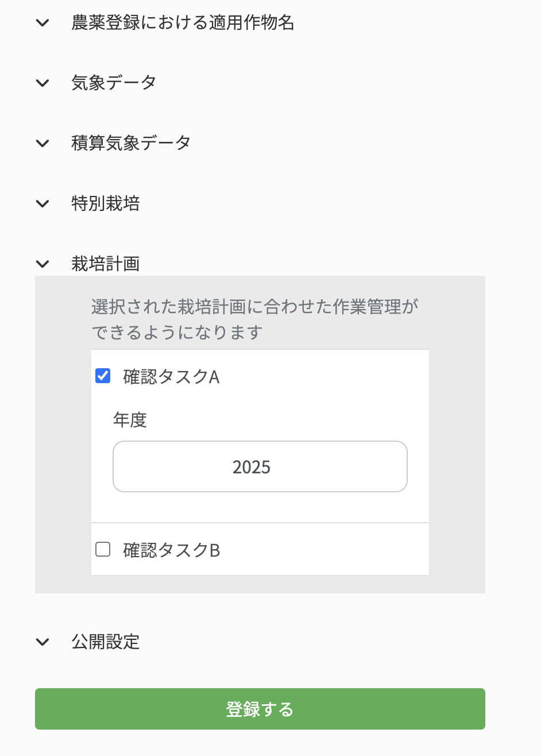Click the chevron arrow next to 特別栽培
This screenshot has height=756, width=541.
tap(42, 203)
